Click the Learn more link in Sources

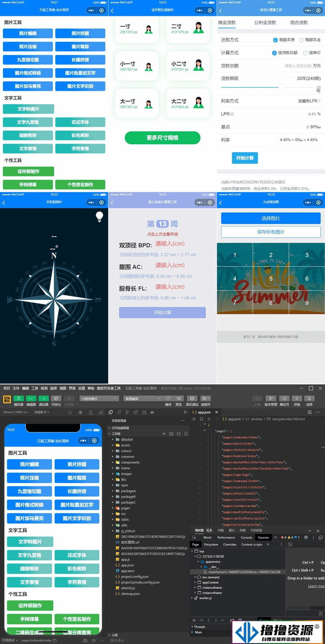[x=316, y=586]
